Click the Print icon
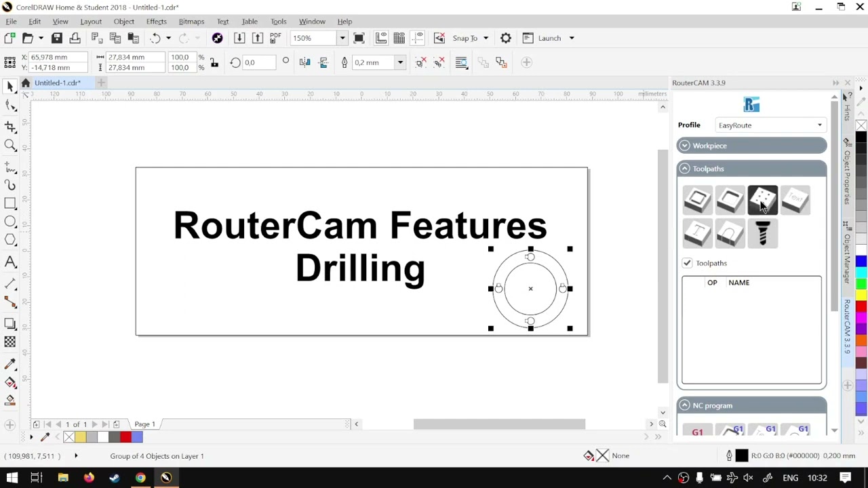Image resolution: width=868 pixels, height=488 pixels. pyautogui.click(x=75, y=38)
